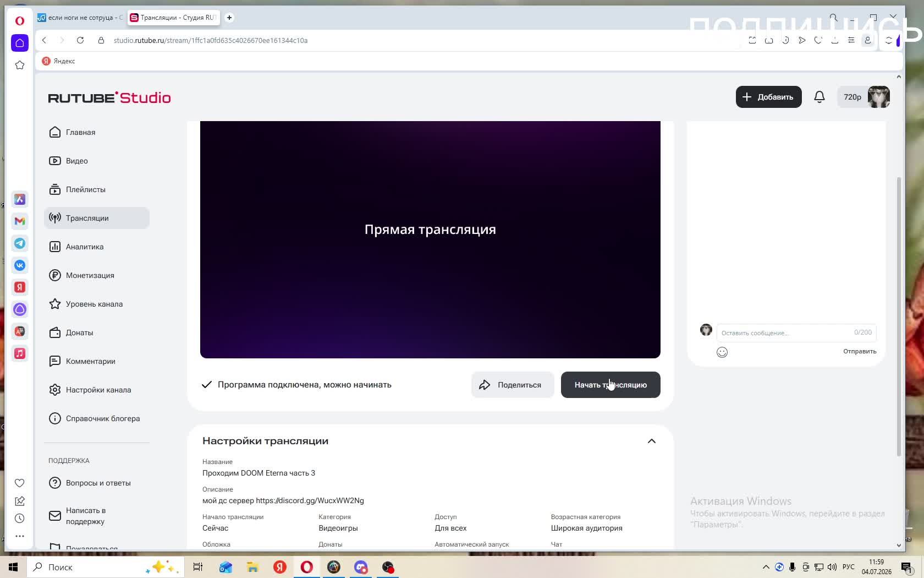
Task: Click the live stream preview player
Action: (430, 239)
